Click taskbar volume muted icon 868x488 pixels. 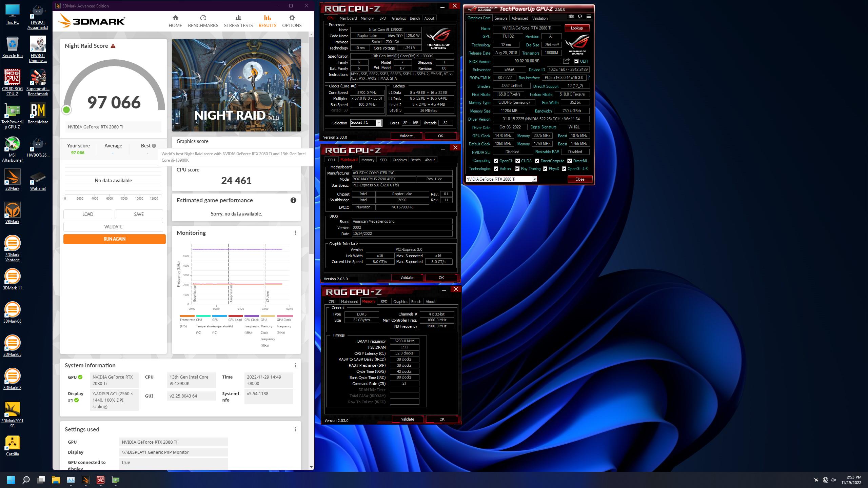[x=834, y=480]
